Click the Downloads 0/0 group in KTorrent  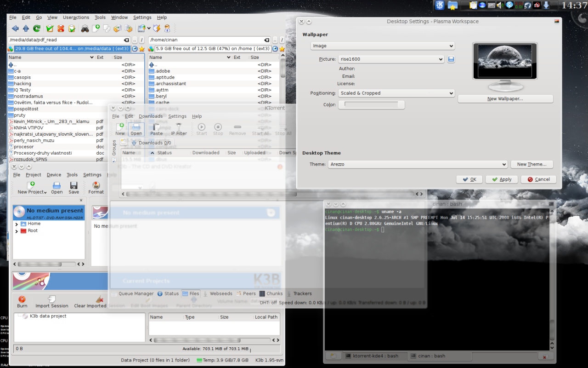pyautogui.click(x=152, y=143)
